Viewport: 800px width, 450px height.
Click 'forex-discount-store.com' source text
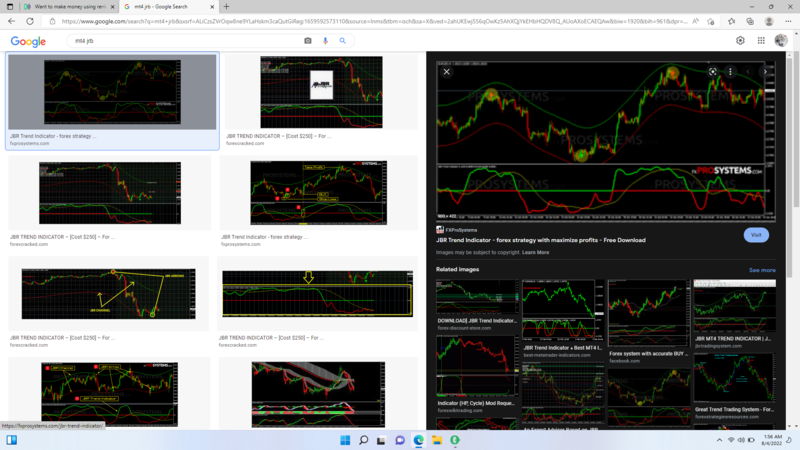tap(464, 328)
